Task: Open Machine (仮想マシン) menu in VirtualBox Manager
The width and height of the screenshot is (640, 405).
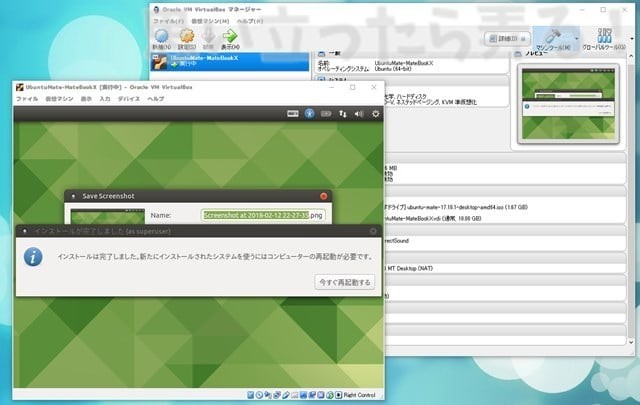Action: [x=210, y=21]
